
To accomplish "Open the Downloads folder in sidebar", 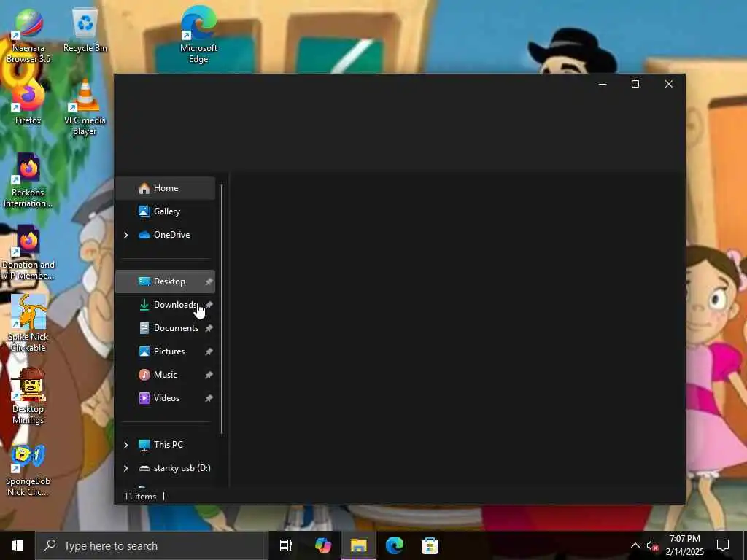I will coord(166,305).
